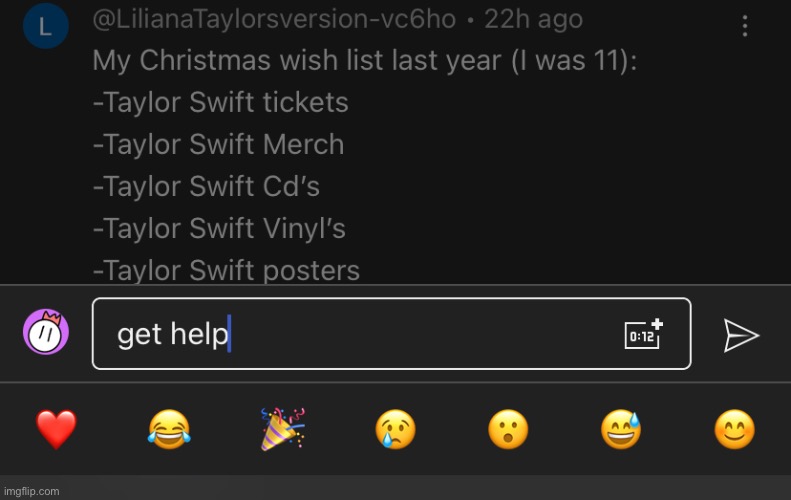Open the three-dot comment options menu
Viewport: 791px width, 500px height.
tap(745, 26)
